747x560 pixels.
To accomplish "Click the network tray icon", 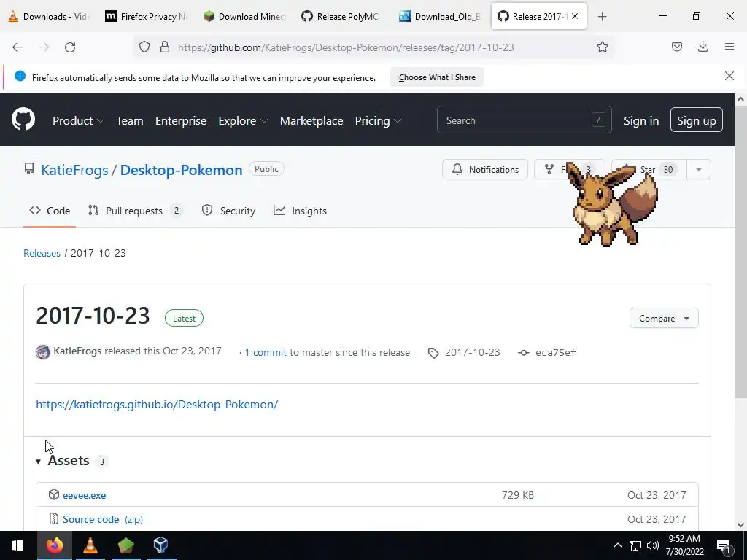I will point(635,545).
